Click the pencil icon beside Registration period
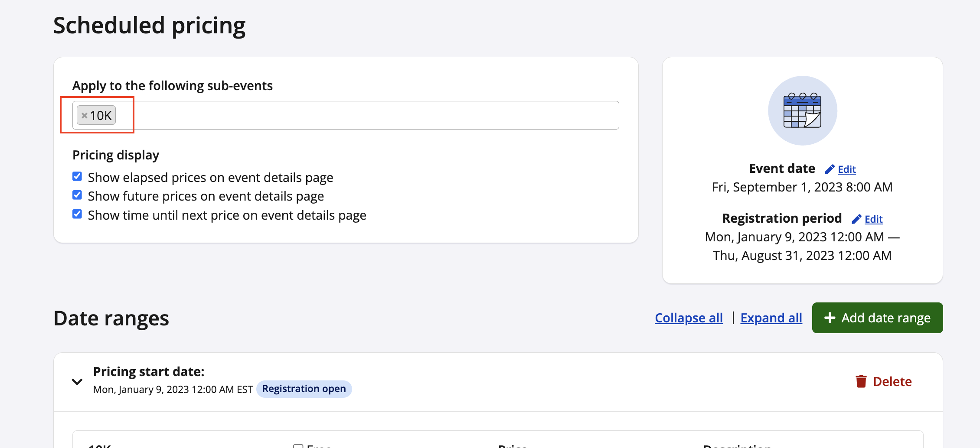Screen dimensions: 980x448 856,219
